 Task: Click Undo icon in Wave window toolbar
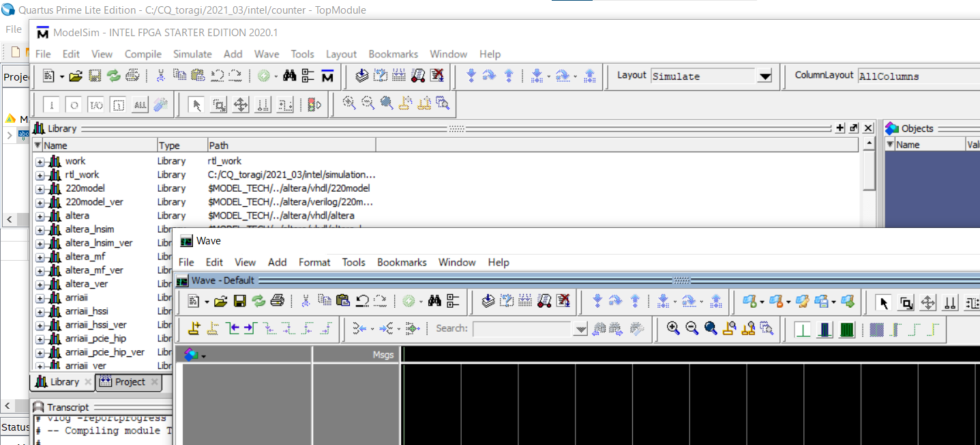(362, 301)
